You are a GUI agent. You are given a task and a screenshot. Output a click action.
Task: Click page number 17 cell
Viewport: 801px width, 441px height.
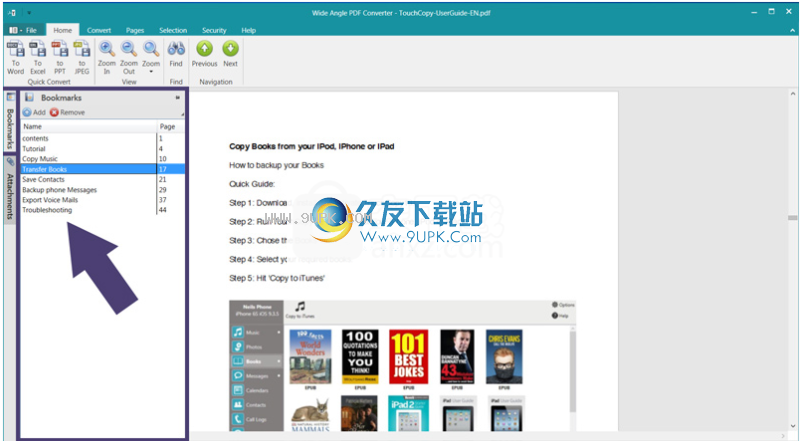tap(162, 169)
